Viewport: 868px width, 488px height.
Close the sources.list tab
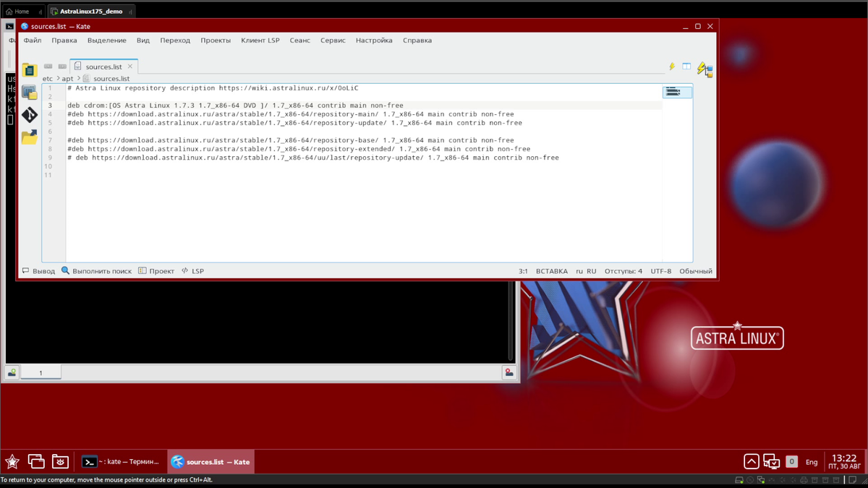(x=130, y=67)
